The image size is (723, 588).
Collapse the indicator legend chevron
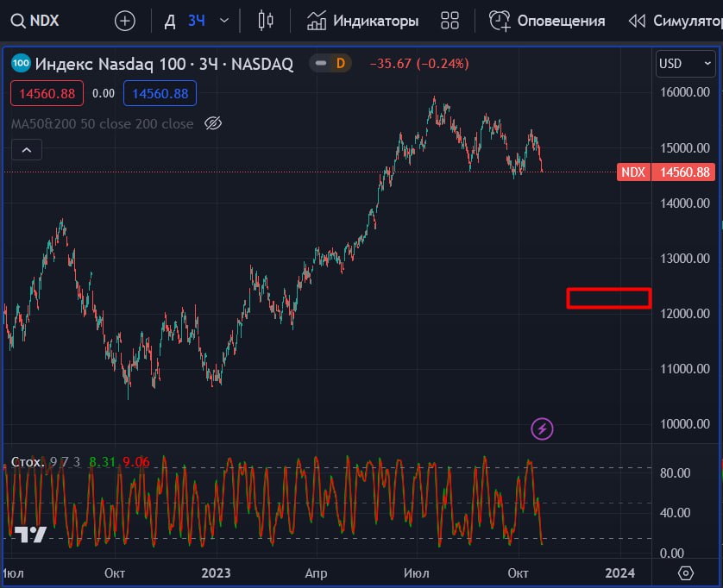pyautogui.click(x=27, y=150)
